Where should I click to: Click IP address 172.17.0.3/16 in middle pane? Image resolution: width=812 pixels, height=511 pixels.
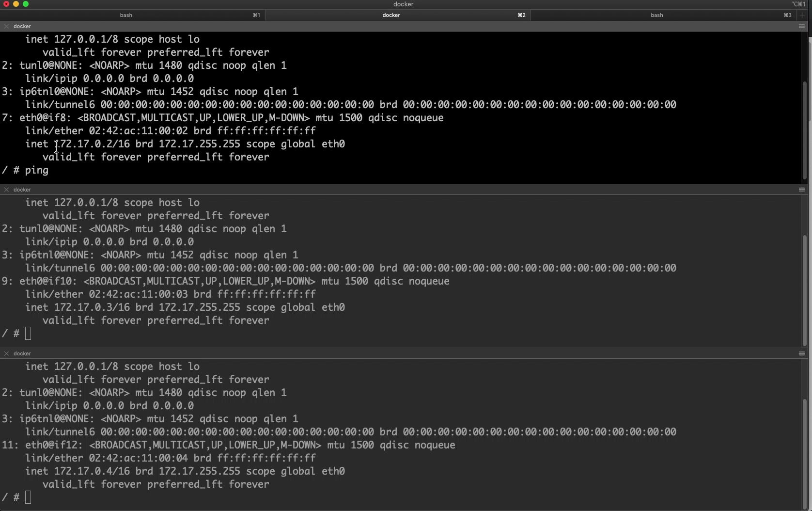click(92, 307)
